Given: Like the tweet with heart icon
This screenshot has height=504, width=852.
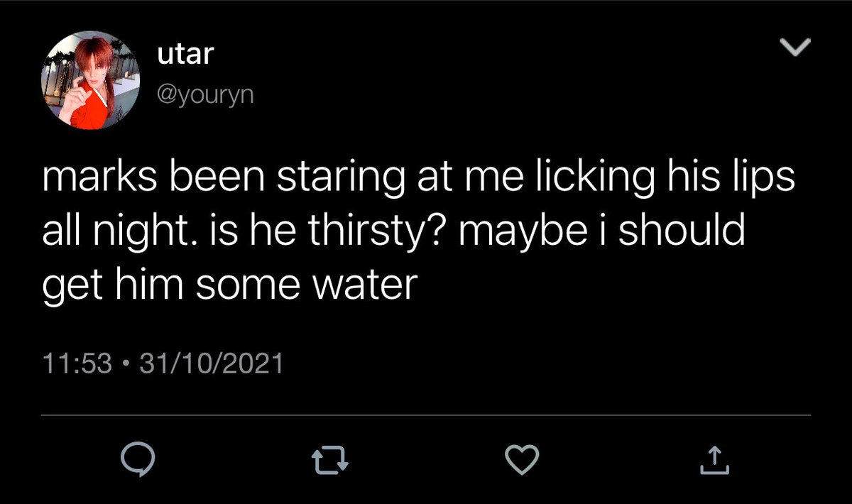Looking at the screenshot, I should (522, 459).
